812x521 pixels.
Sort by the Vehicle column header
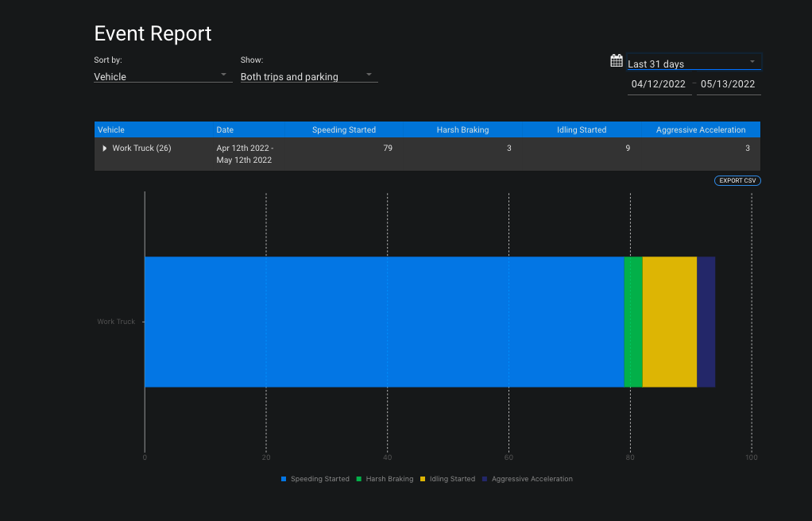coord(111,130)
